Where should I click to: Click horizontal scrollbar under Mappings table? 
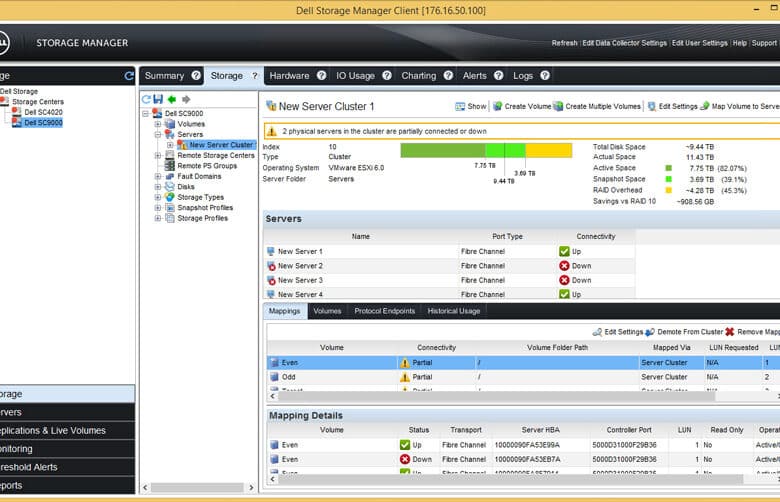496,396
